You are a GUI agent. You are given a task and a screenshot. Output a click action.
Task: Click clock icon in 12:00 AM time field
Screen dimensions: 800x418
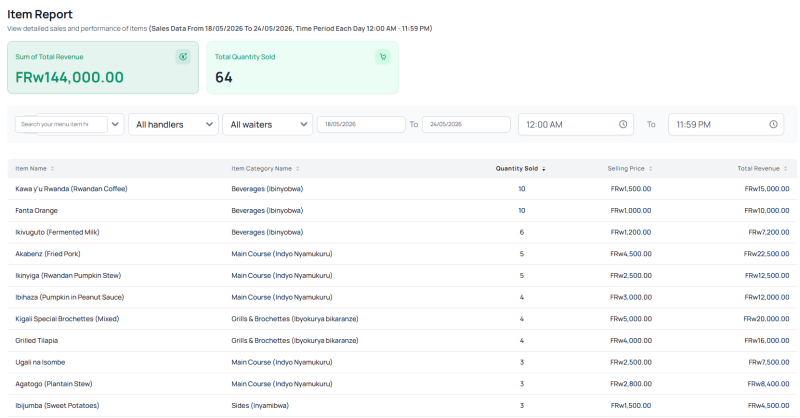(x=623, y=125)
